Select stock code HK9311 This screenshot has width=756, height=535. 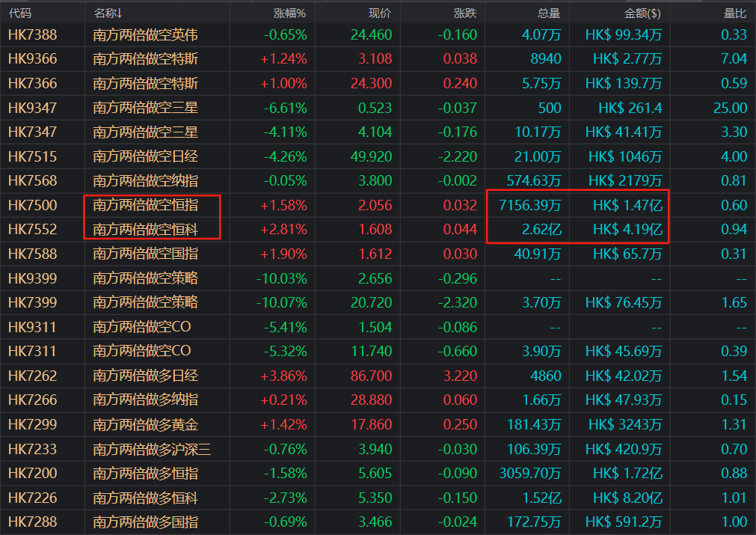pos(32,327)
